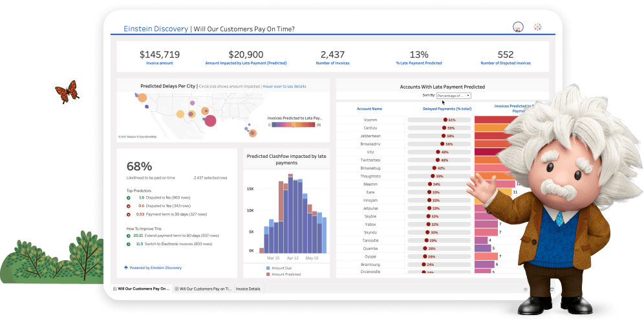The height and width of the screenshot is (330, 644).
Task: Click the Powered by Einstein Discovery link
Action: (x=155, y=267)
